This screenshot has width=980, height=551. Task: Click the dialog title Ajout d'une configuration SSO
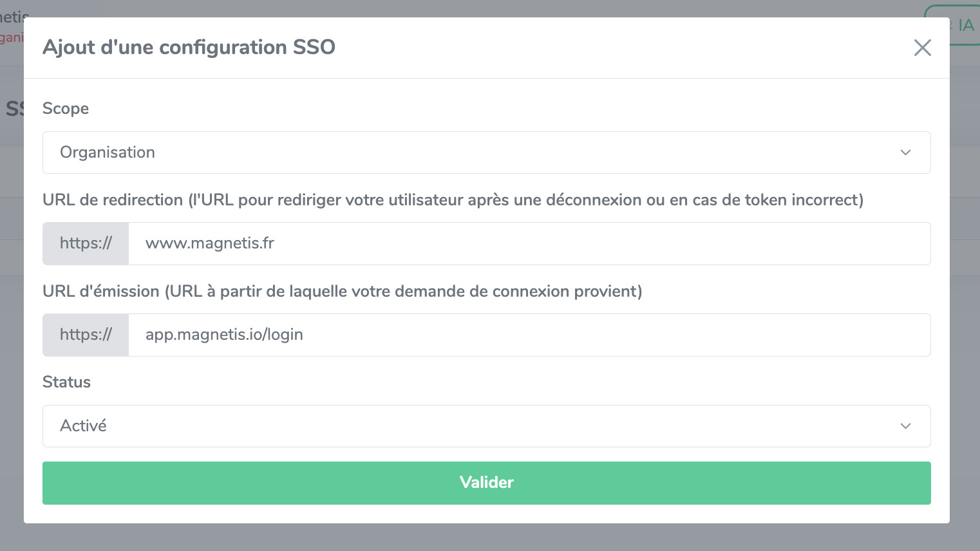189,48
